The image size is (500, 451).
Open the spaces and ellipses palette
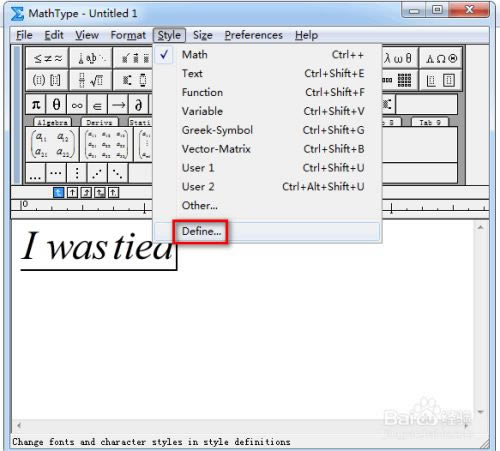click(x=91, y=58)
